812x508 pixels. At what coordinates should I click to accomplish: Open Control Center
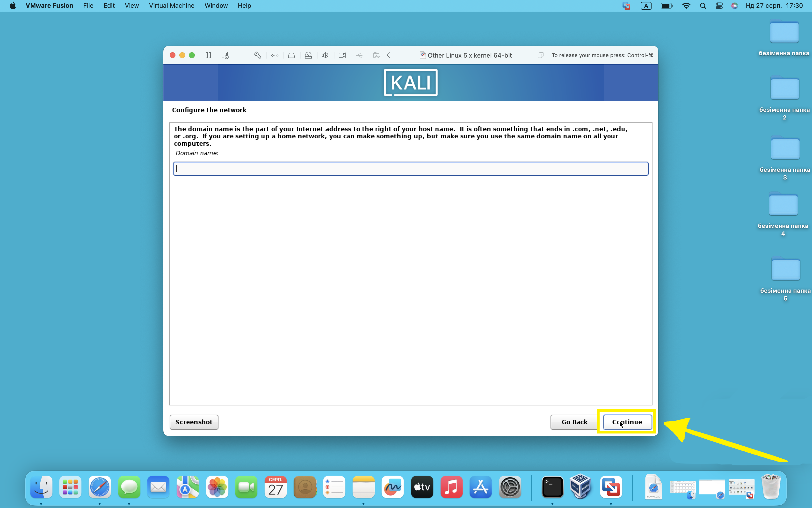pos(719,6)
